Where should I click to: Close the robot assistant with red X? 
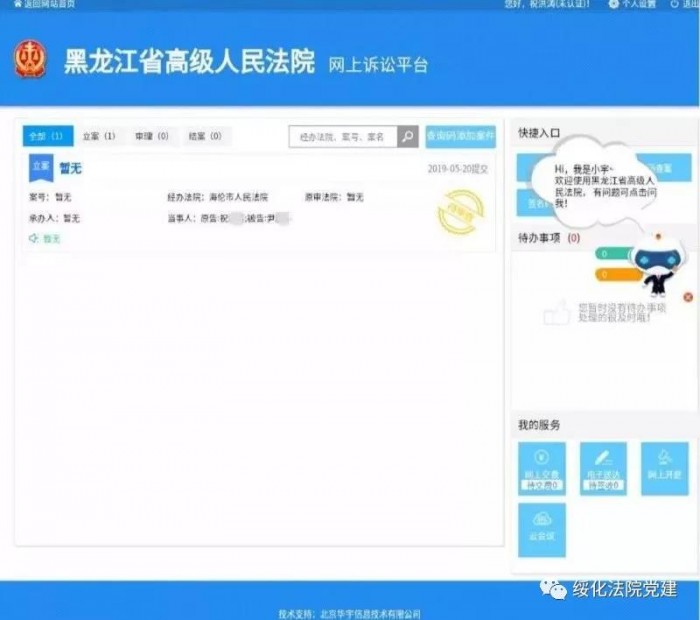(x=688, y=297)
